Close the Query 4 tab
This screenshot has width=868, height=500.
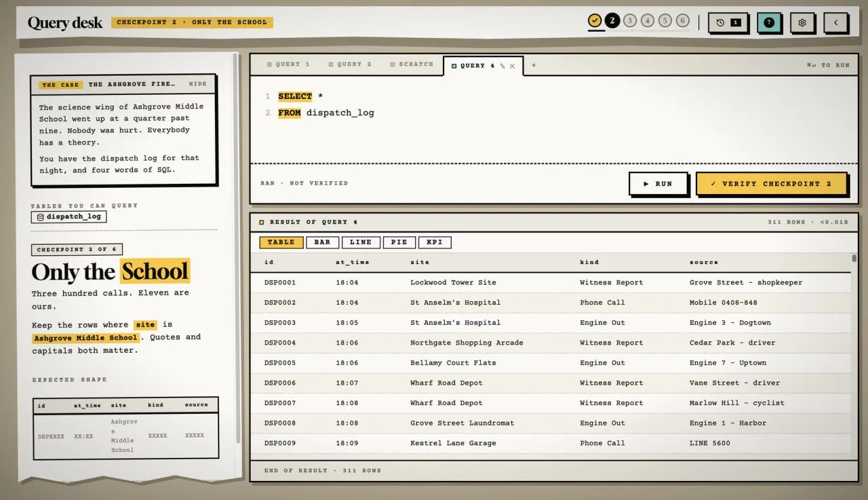(x=513, y=66)
